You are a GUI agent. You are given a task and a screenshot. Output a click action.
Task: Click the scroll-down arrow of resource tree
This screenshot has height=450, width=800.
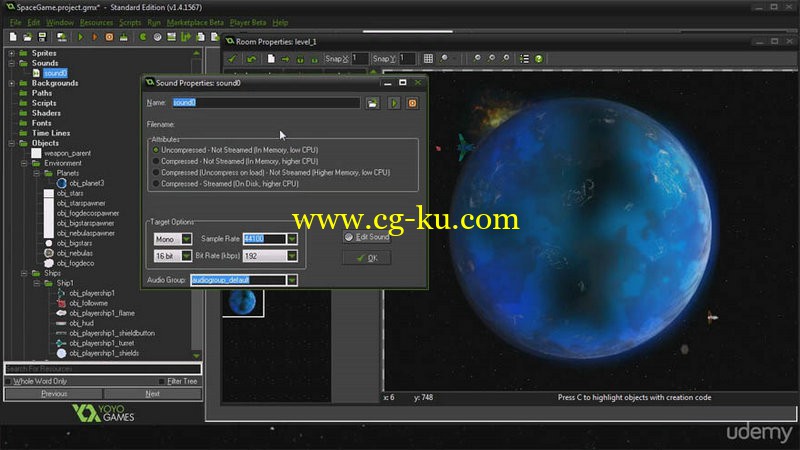click(196, 356)
